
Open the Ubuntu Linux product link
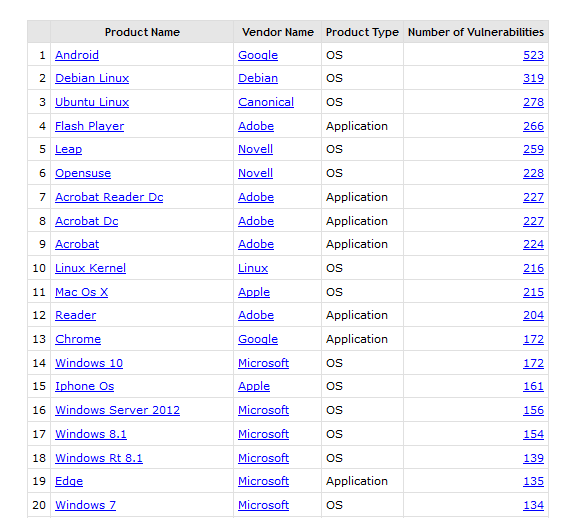[92, 102]
